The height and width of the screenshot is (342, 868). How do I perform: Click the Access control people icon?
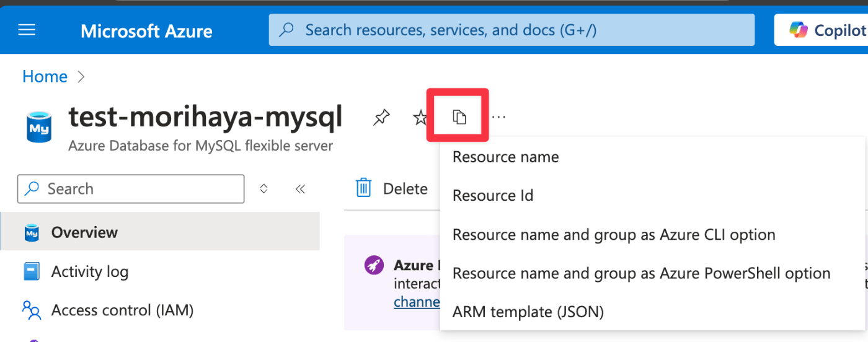(x=32, y=310)
